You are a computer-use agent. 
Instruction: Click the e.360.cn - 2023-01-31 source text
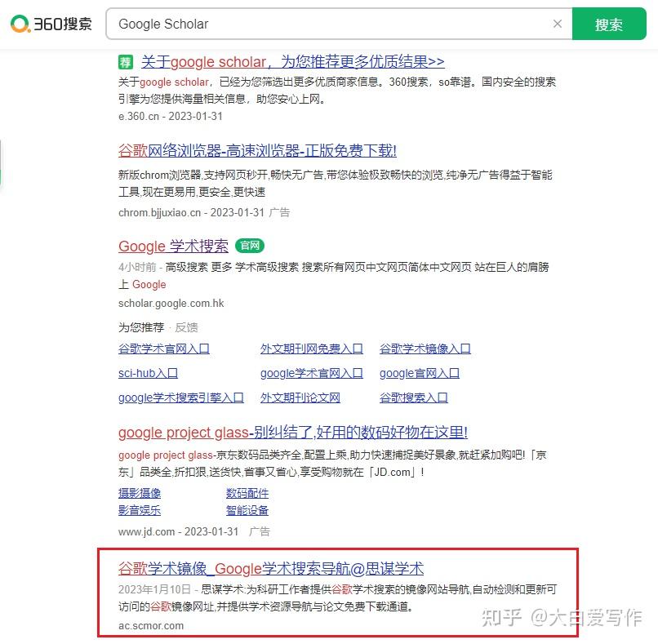170,116
